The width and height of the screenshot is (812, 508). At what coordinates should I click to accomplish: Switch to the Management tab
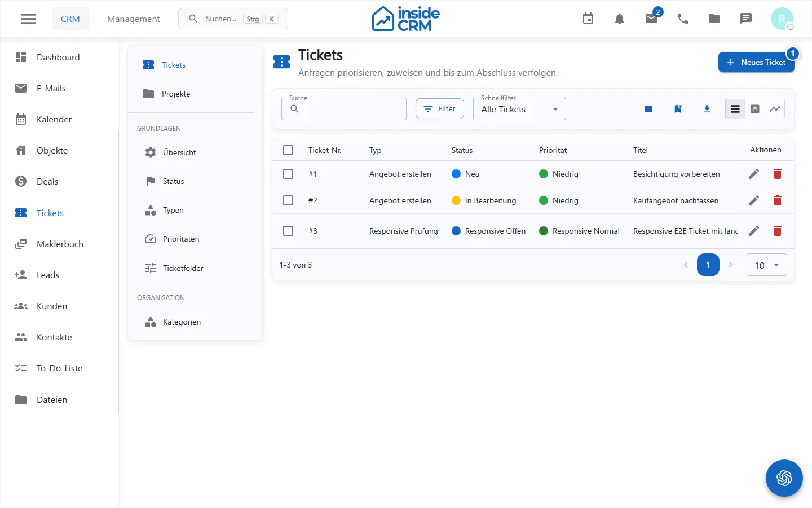click(134, 19)
